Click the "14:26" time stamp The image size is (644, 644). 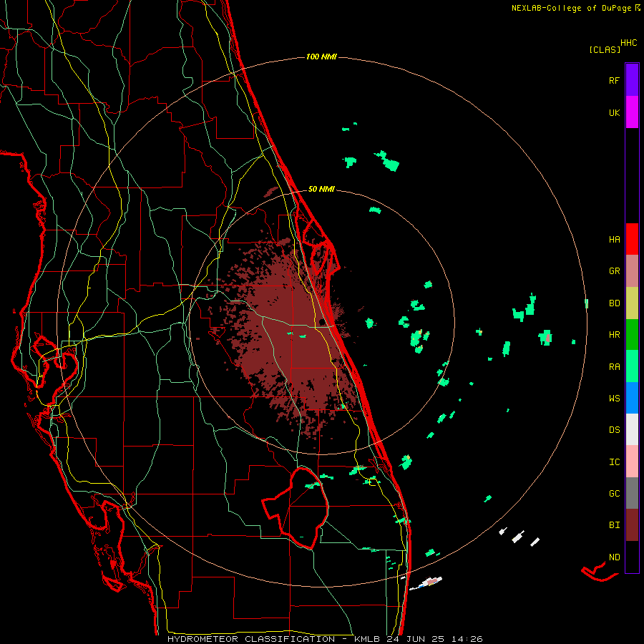coord(467,639)
